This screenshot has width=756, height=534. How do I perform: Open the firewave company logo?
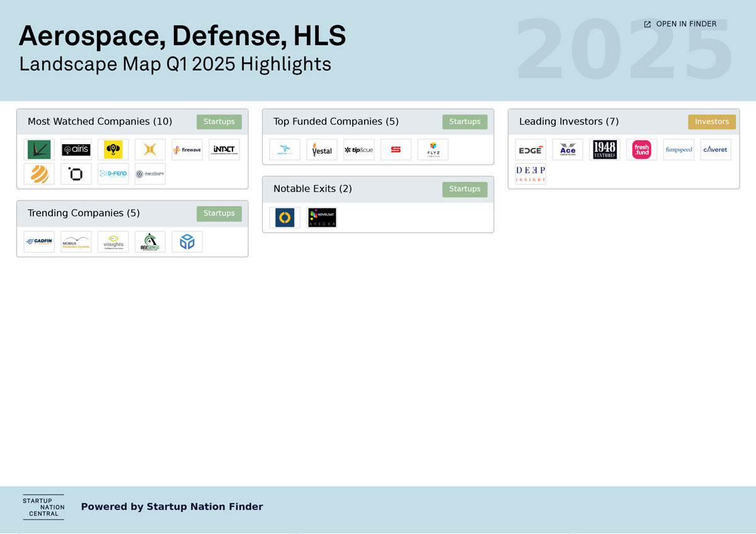[x=187, y=150]
